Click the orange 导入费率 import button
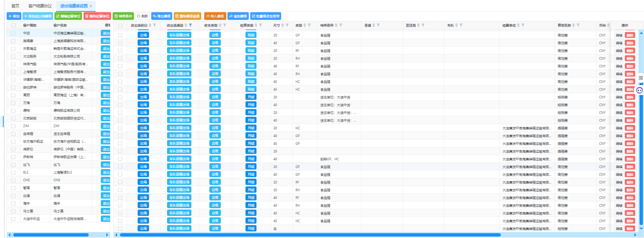The width and height of the screenshot is (644, 238). (x=215, y=16)
